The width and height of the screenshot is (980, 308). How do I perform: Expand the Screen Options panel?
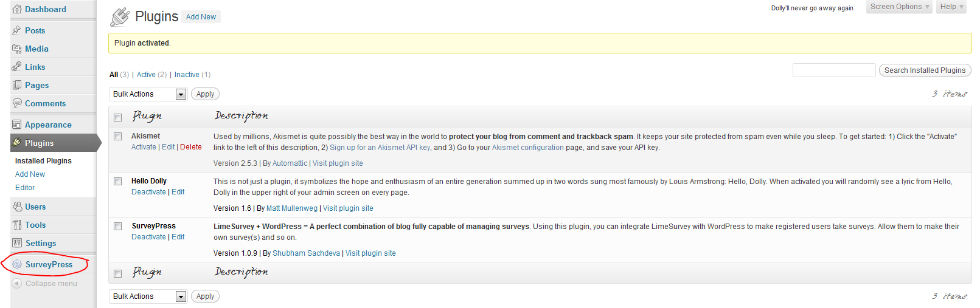click(x=899, y=7)
